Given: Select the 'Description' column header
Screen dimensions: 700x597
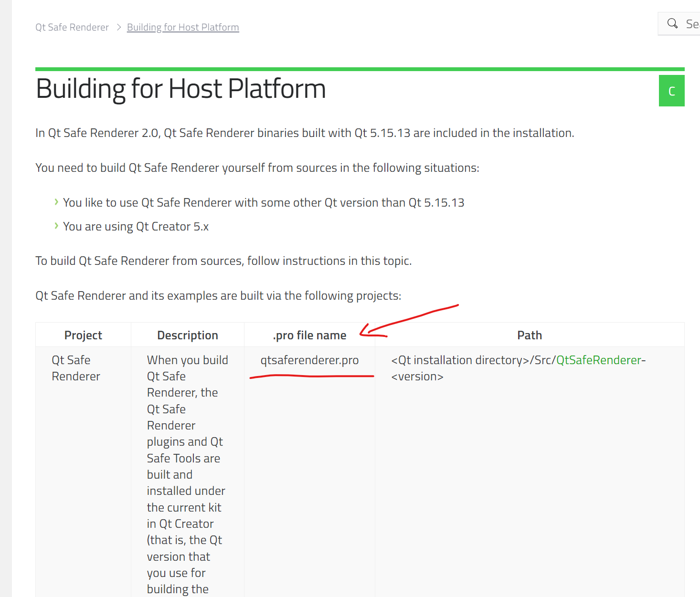Looking at the screenshot, I should point(188,335).
